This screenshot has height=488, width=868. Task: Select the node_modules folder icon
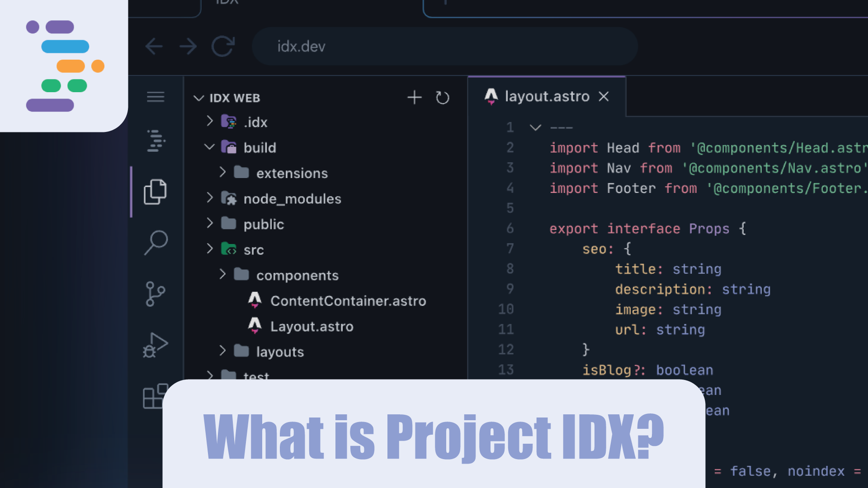tap(229, 198)
